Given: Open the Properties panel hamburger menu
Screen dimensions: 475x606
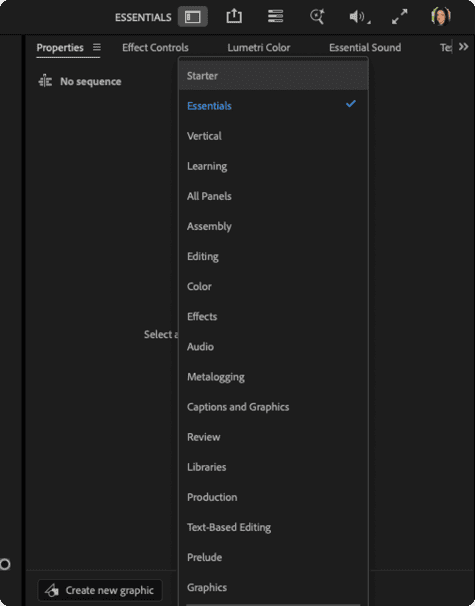Looking at the screenshot, I should [x=97, y=47].
